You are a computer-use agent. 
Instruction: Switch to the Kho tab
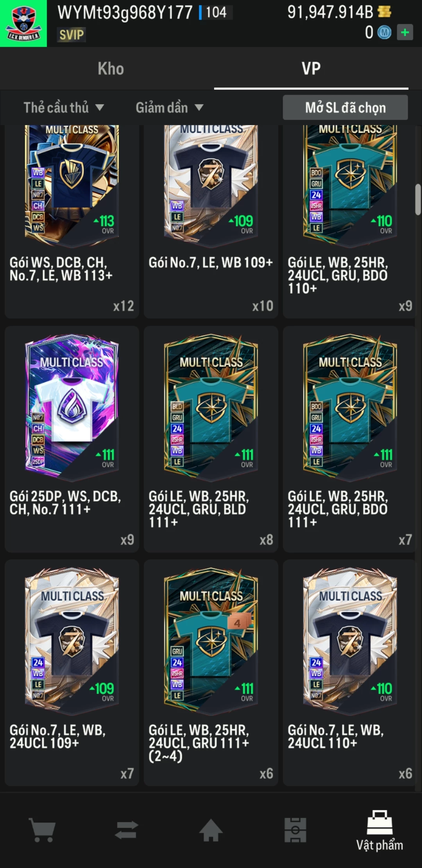click(x=111, y=69)
